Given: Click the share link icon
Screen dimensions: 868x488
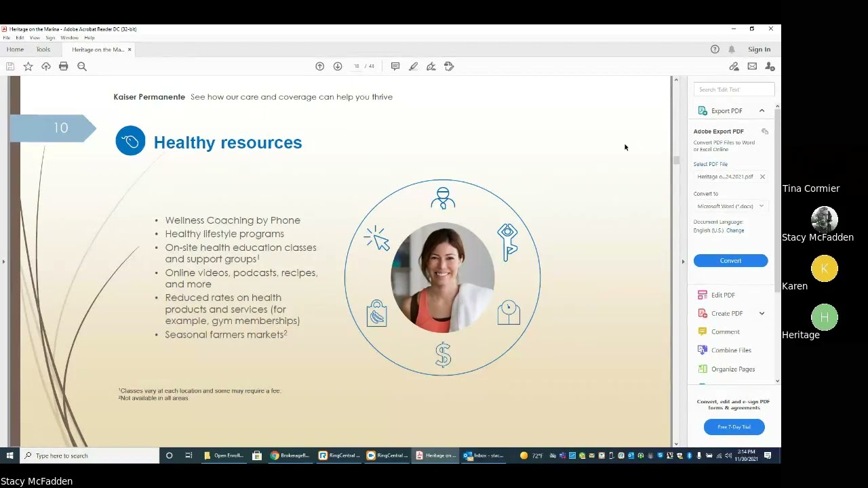Looking at the screenshot, I should pos(734,66).
